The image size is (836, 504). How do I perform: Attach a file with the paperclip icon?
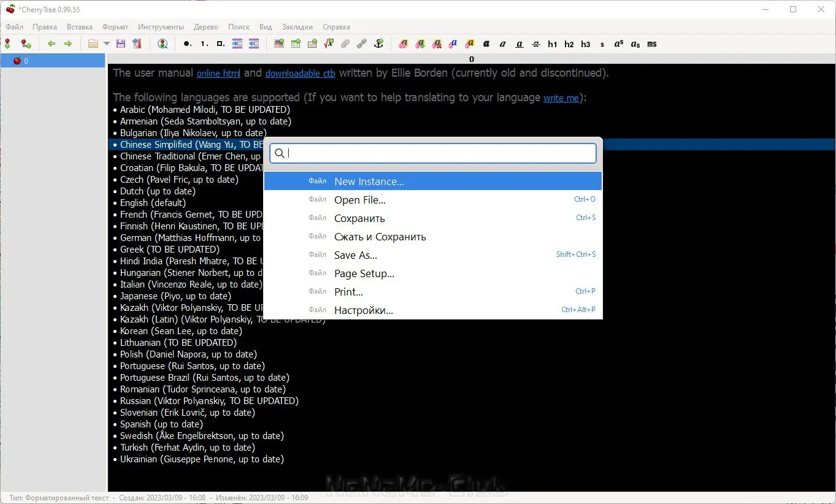[x=345, y=44]
